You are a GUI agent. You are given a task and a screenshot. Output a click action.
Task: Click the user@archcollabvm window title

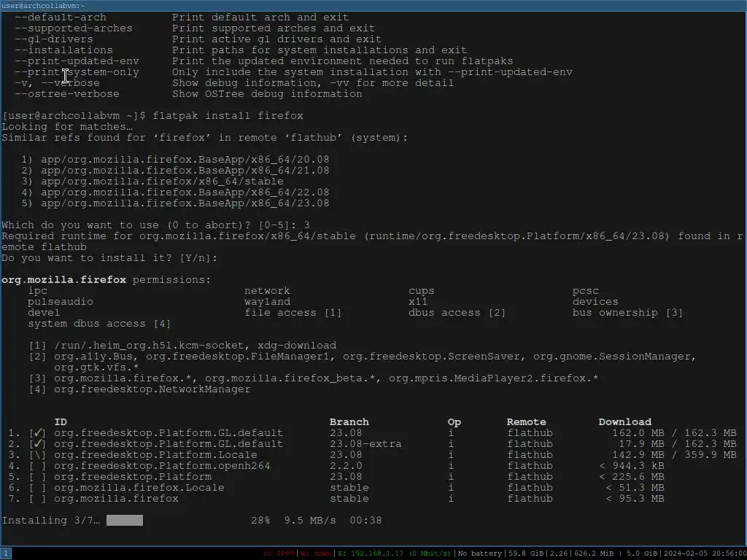coord(43,6)
